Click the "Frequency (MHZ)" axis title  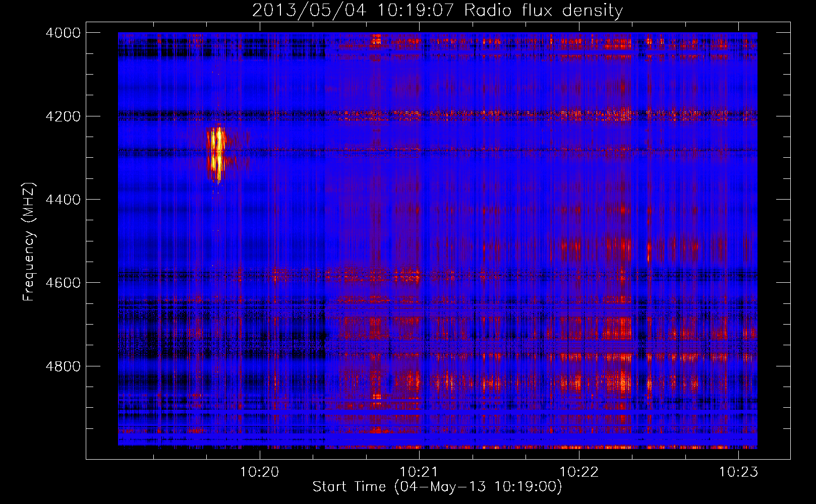pos(29,242)
